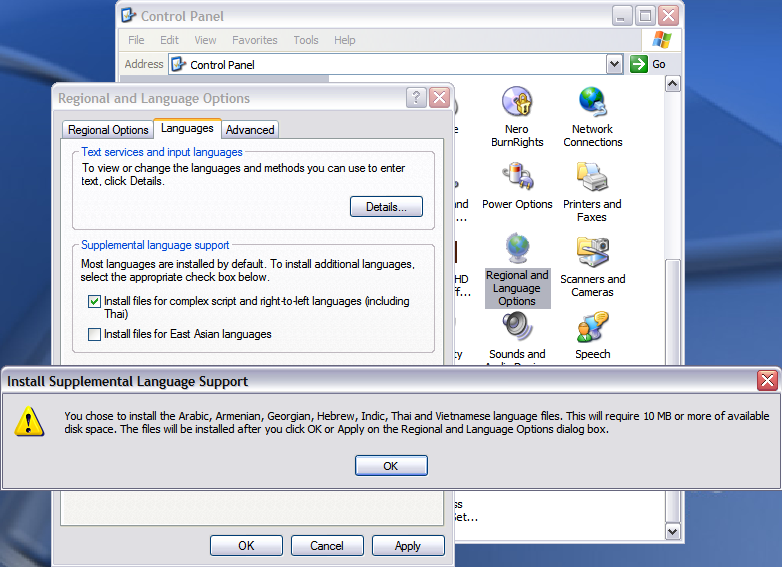Click the Go label beside the address bar
782x567 pixels.
point(659,64)
